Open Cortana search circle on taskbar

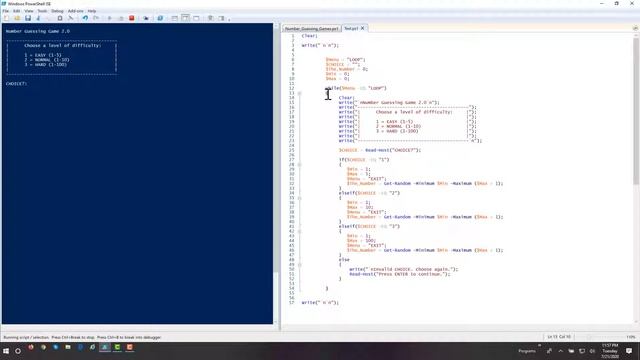coord(18,351)
